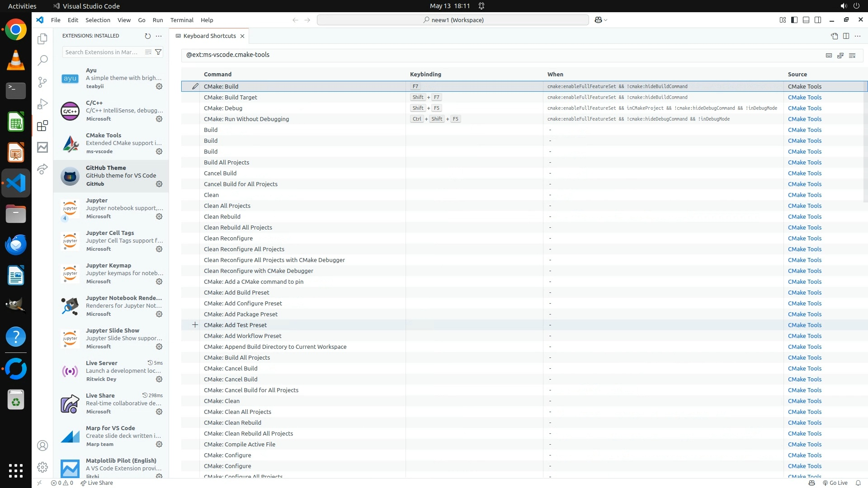Toggle the bottom panel visibility
The height and width of the screenshot is (488, 868).
[x=806, y=20]
